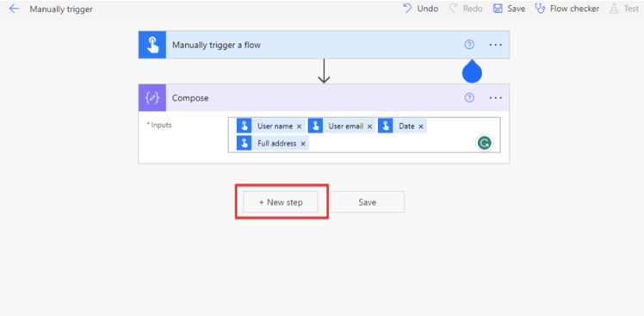Click the manual trigger hand icon
This screenshot has width=644, height=316.
(x=152, y=45)
